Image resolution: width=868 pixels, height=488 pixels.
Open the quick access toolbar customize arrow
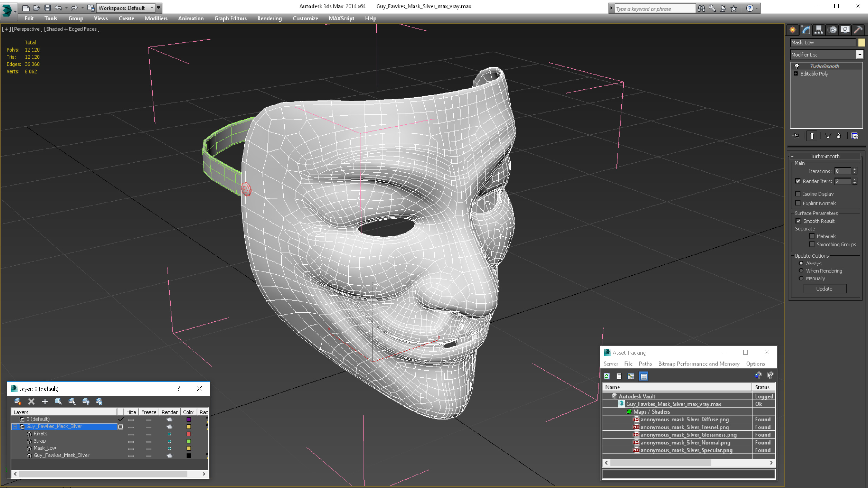tap(159, 8)
